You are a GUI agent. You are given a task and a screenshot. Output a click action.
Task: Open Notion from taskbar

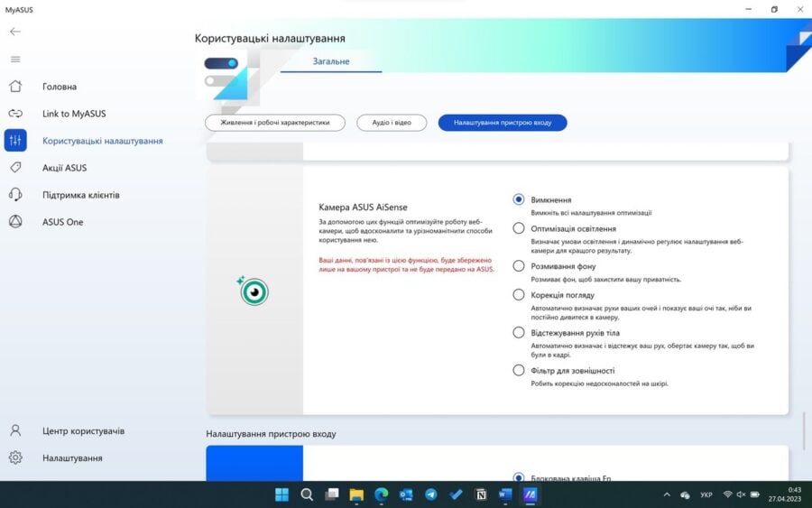point(481,495)
